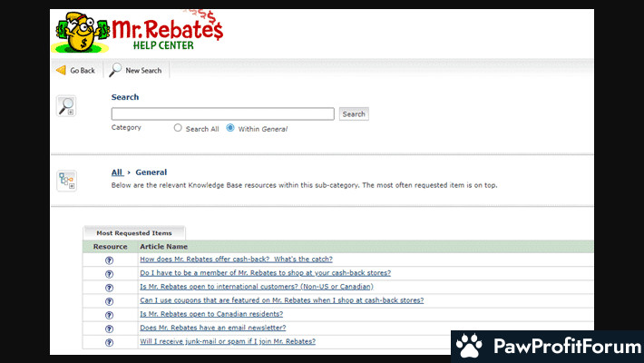Open 'Can I use coupons' article
Viewport: 644px width, 363px height.
pos(282,300)
